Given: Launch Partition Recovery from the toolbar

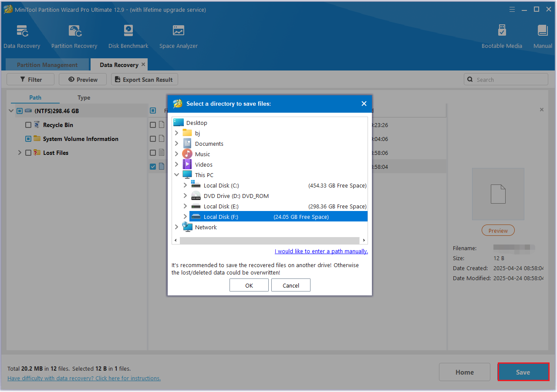Looking at the screenshot, I should [74, 31].
